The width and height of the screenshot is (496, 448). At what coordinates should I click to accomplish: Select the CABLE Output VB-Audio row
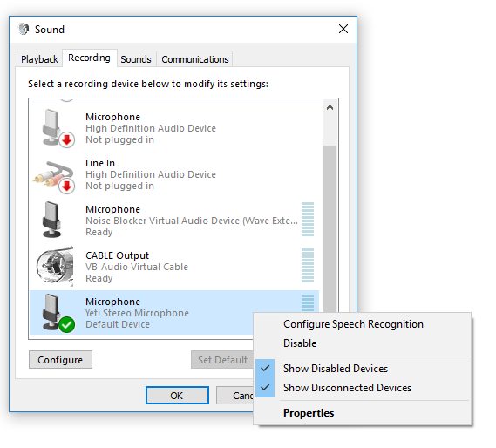coord(174,267)
